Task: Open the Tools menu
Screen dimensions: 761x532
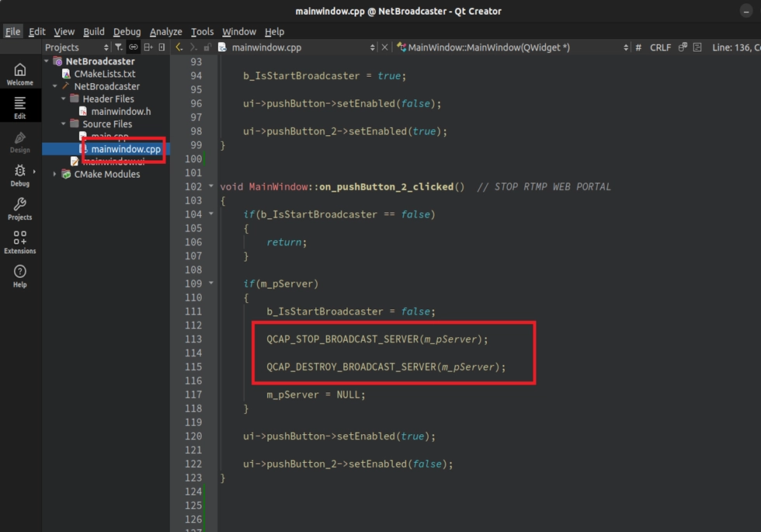Action: click(x=202, y=32)
